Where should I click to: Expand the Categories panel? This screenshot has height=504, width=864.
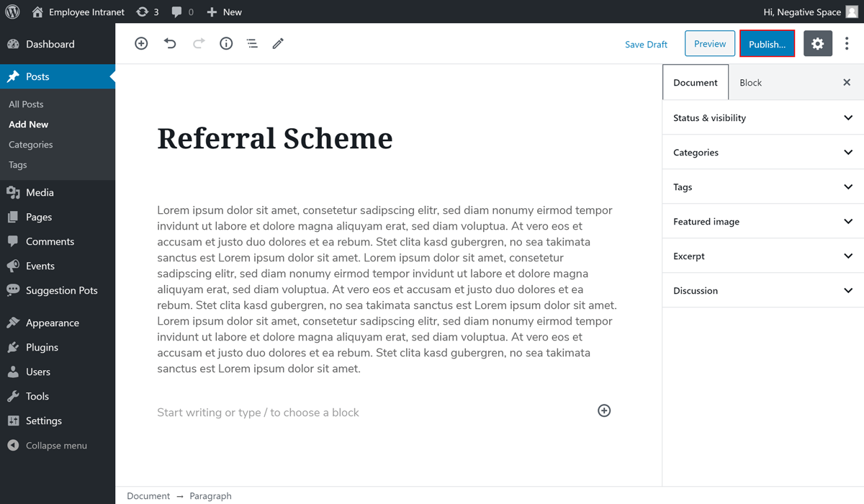point(762,152)
